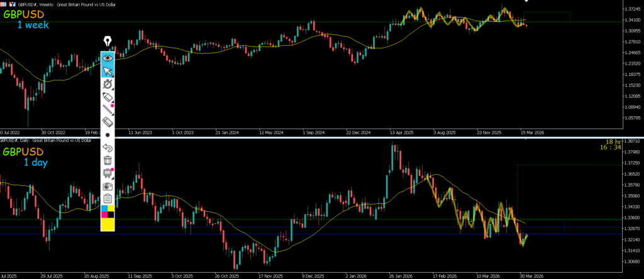The width and height of the screenshot is (644, 279).
Task: Click the black dot brush size button
Action: click(x=108, y=135)
